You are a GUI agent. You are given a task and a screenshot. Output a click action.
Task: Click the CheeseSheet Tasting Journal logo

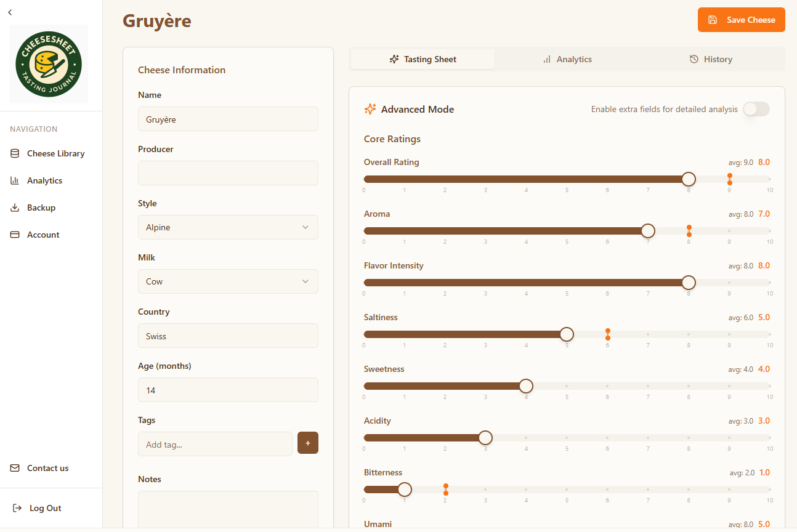coord(49,64)
